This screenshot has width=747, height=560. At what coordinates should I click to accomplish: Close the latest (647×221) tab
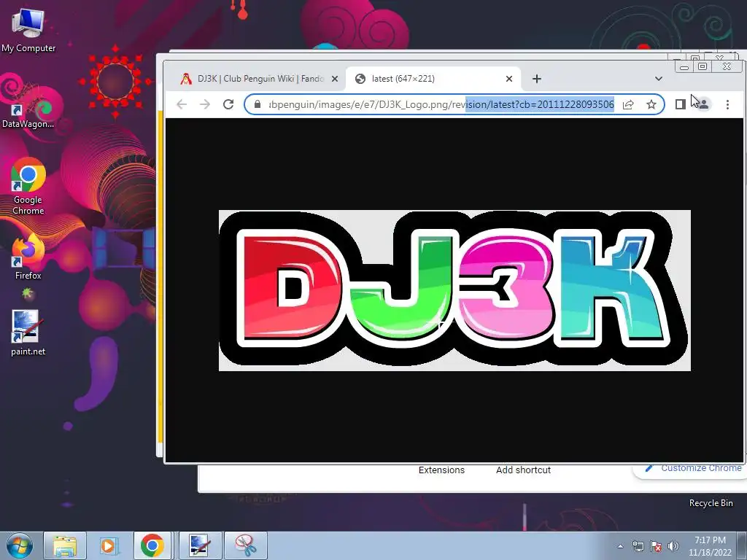[508, 79]
